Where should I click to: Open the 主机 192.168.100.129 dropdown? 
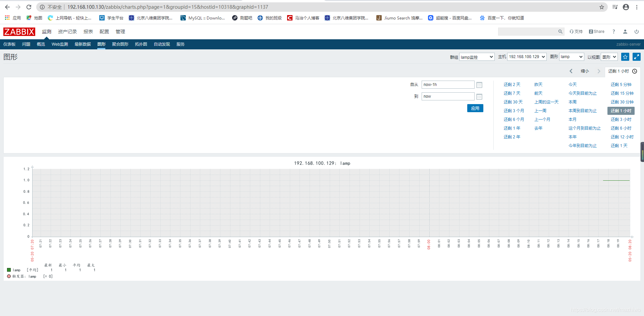point(527,57)
